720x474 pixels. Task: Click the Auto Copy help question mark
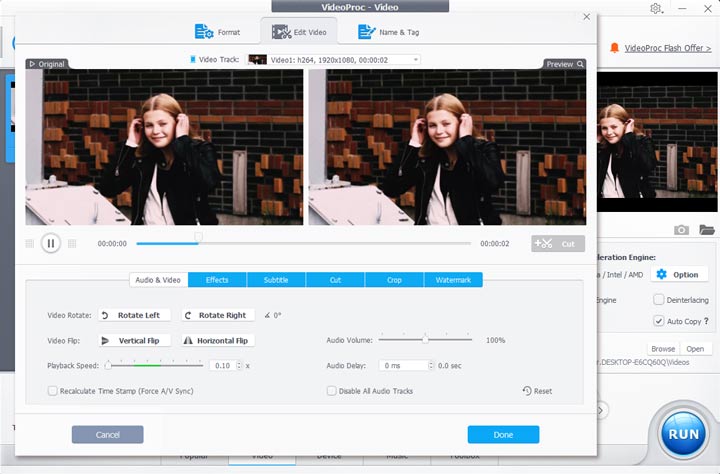[x=706, y=321]
